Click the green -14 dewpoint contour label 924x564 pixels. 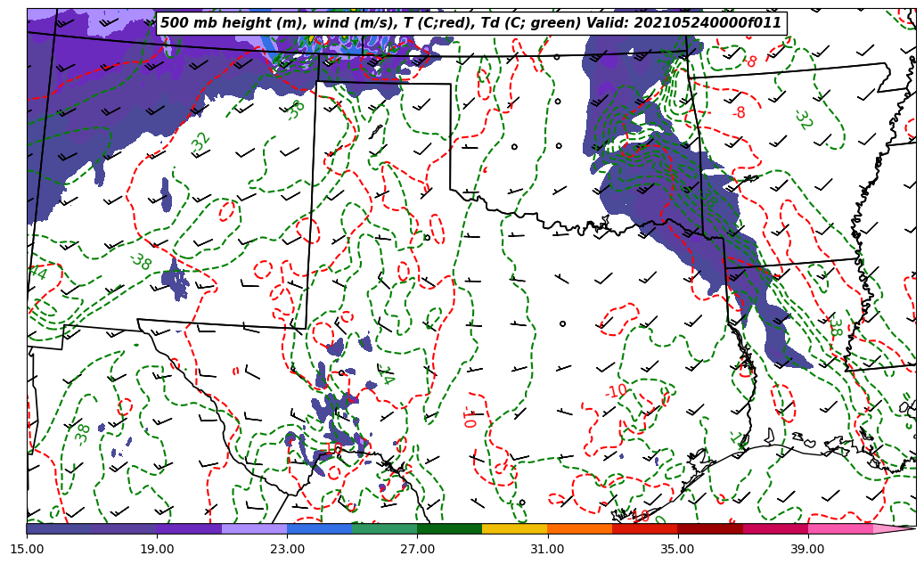(x=385, y=375)
